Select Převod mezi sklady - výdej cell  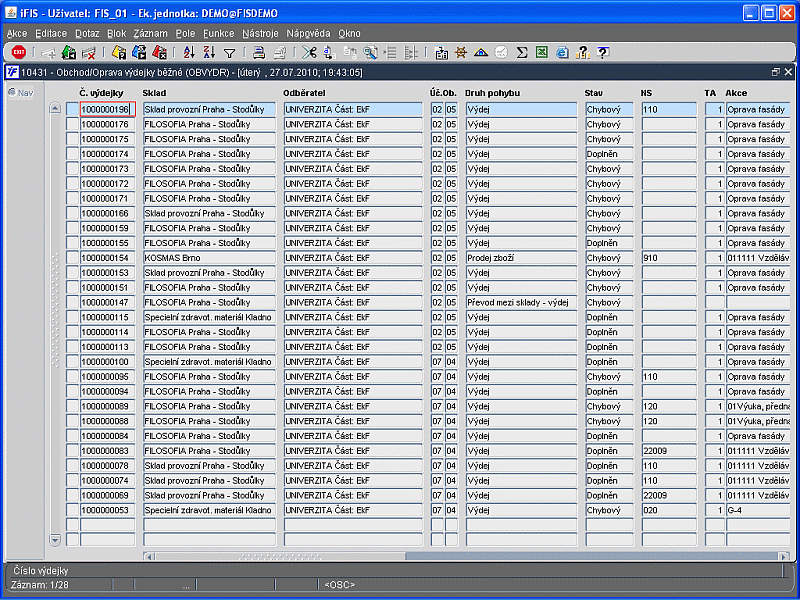tap(521, 302)
